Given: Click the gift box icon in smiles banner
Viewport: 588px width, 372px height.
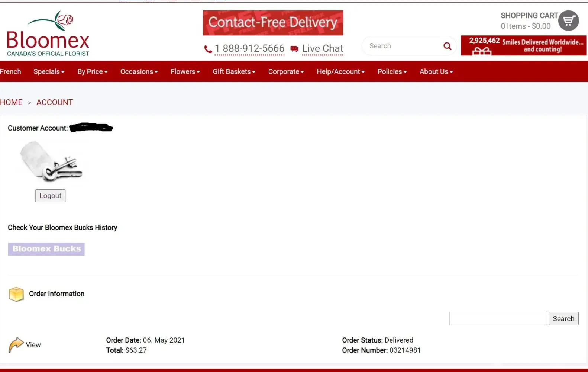Looking at the screenshot, I should [x=482, y=51].
